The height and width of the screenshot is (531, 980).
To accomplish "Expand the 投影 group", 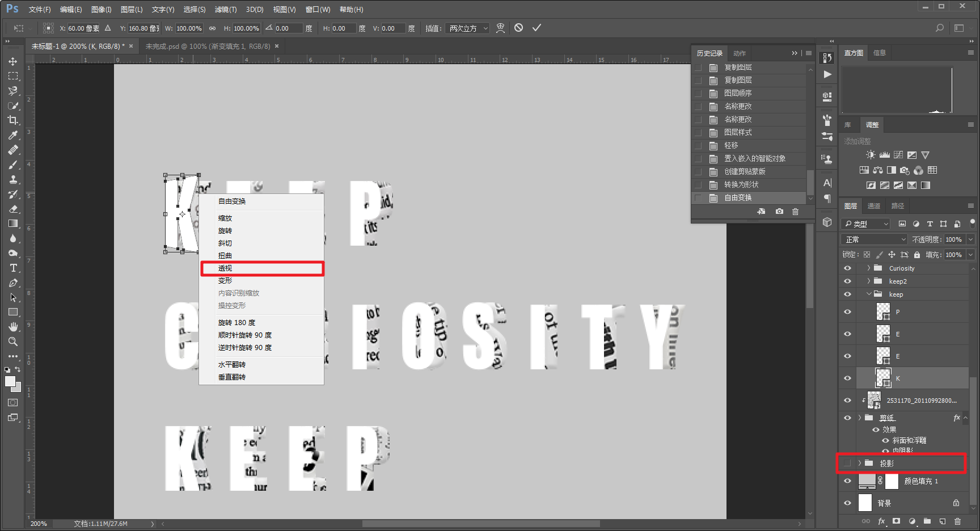I will (859, 463).
